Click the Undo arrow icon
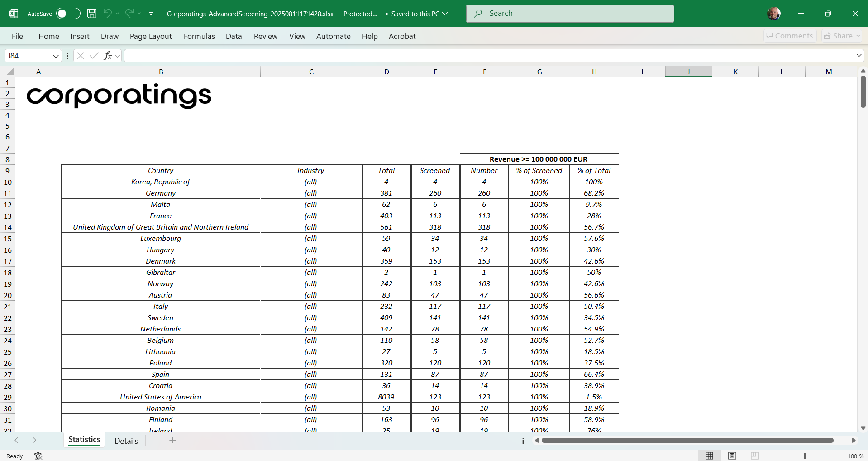 pos(107,14)
